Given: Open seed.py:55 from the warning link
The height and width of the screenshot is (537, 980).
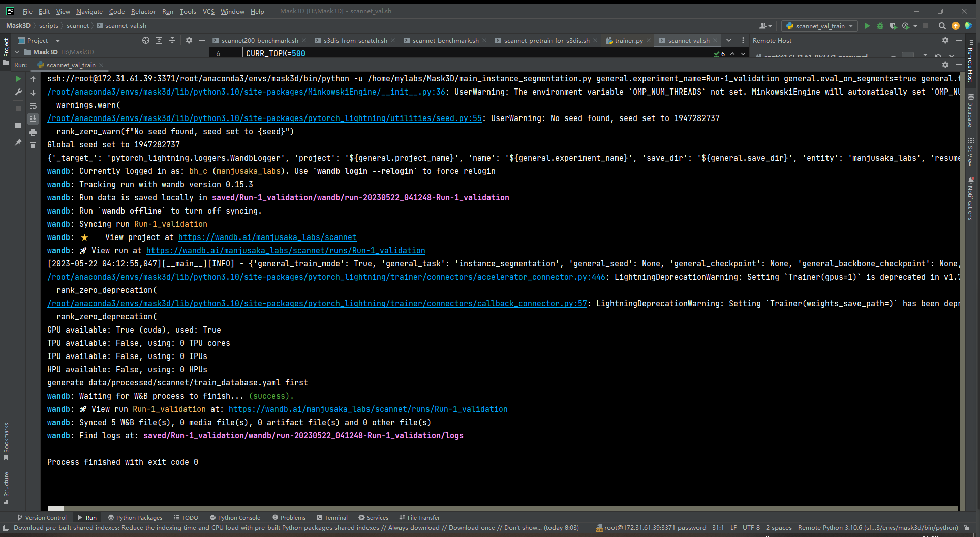Looking at the screenshot, I should [264, 118].
